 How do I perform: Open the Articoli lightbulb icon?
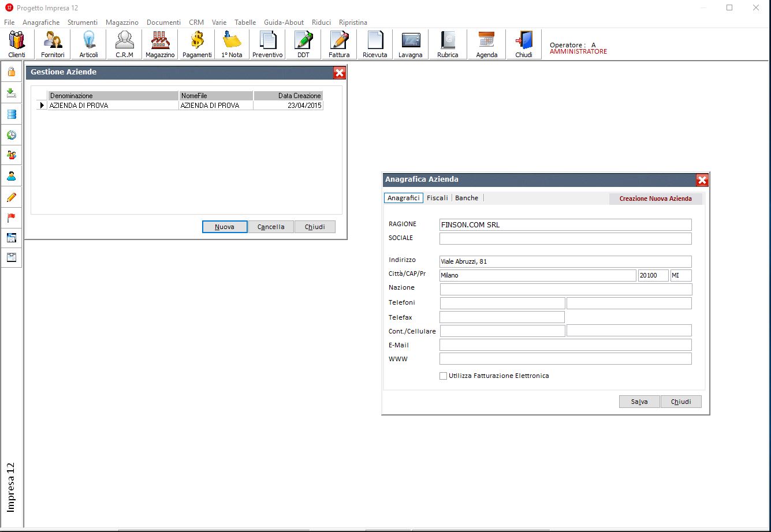click(88, 44)
